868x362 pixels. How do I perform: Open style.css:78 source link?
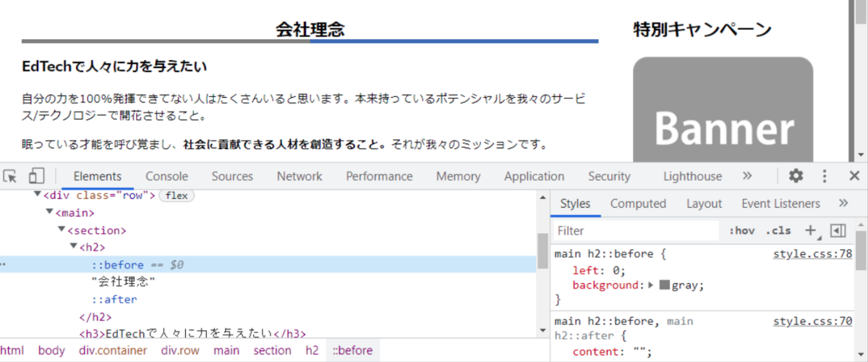click(812, 254)
